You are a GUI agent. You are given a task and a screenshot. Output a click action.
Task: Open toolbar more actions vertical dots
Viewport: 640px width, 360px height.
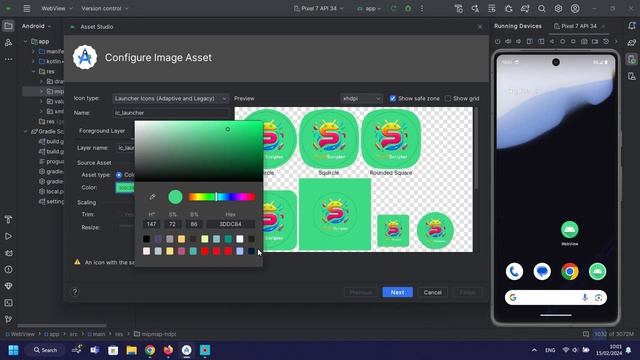(422, 9)
